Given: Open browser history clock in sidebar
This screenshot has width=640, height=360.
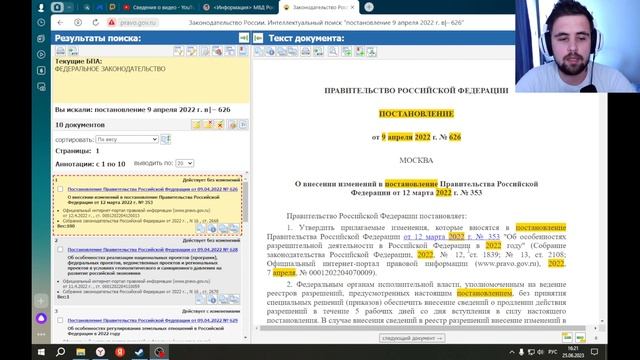Looking at the screenshot, I should point(41,22).
